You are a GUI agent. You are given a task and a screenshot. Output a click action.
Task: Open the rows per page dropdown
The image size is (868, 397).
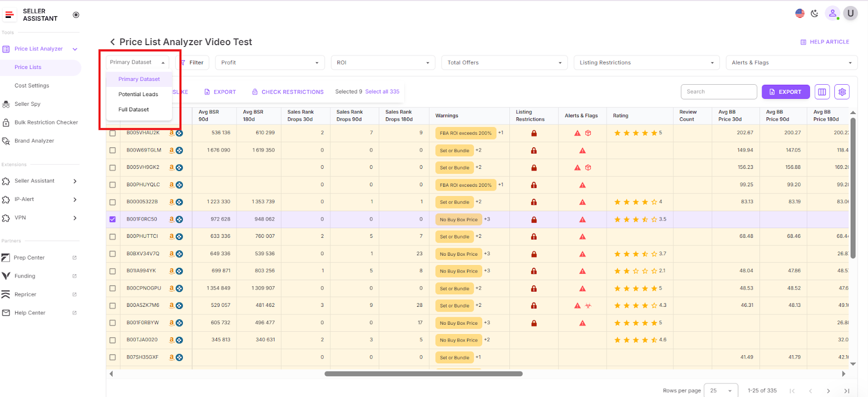(721, 390)
